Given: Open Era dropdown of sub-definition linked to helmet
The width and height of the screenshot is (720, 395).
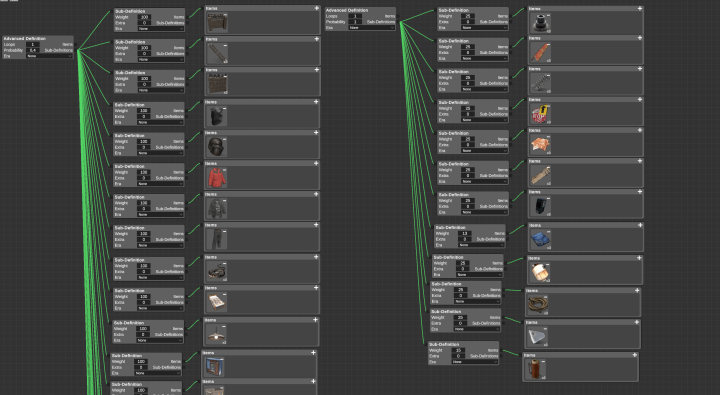Looking at the screenshot, I should click(160, 153).
